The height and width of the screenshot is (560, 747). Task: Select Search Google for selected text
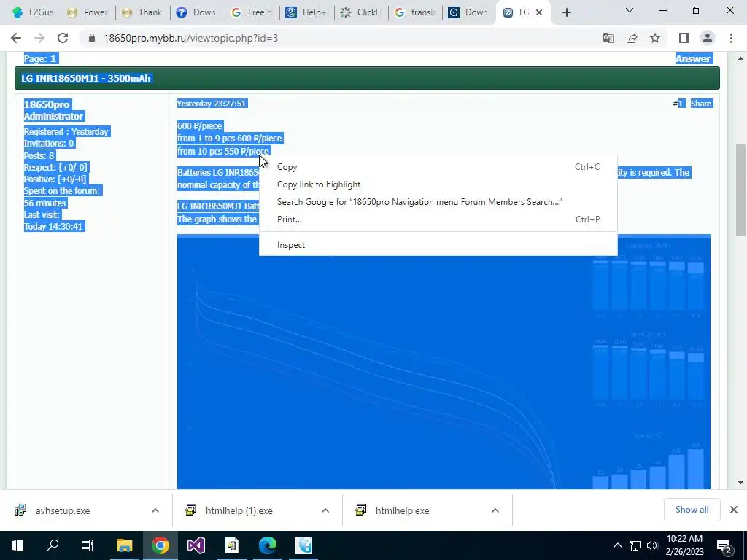[x=438, y=202]
